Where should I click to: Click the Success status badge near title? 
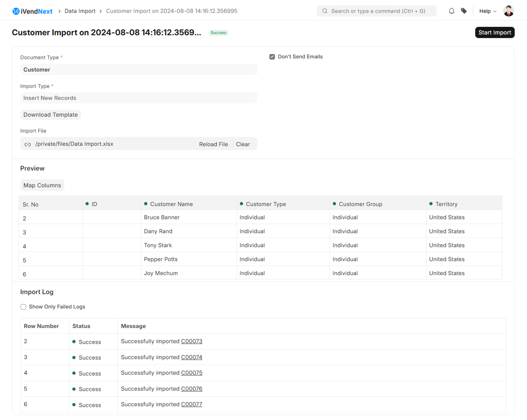pos(218,33)
